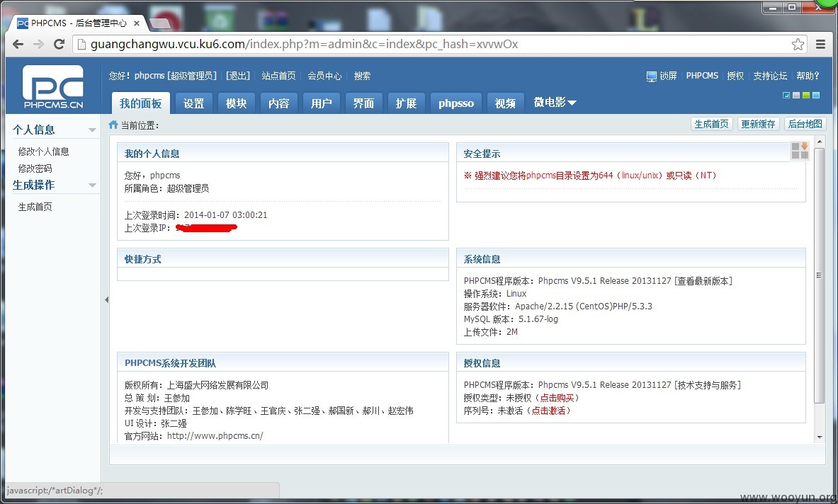The height and width of the screenshot is (504, 838).
Task: Select the light blue skin color square
Action: pyautogui.click(x=816, y=95)
